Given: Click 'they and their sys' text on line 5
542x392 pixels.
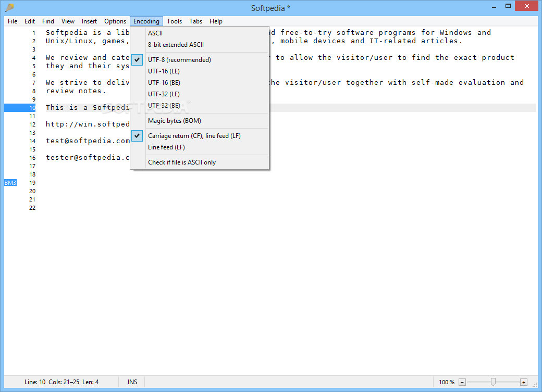Looking at the screenshot, I should tap(88, 66).
